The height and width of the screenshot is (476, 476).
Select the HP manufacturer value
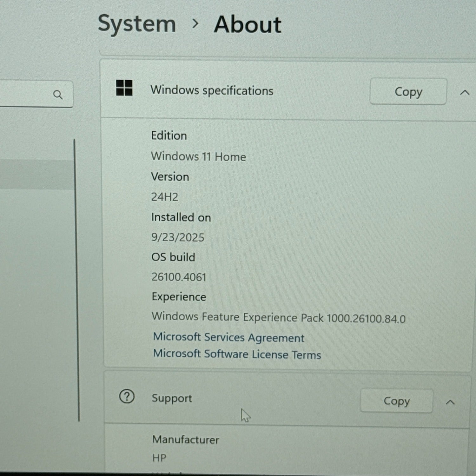tap(159, 458)
